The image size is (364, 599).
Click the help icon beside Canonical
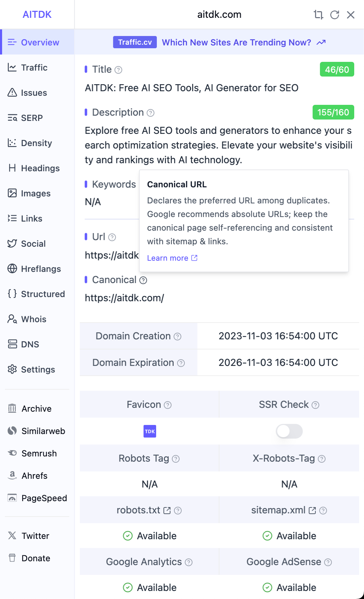click(143, 280)
